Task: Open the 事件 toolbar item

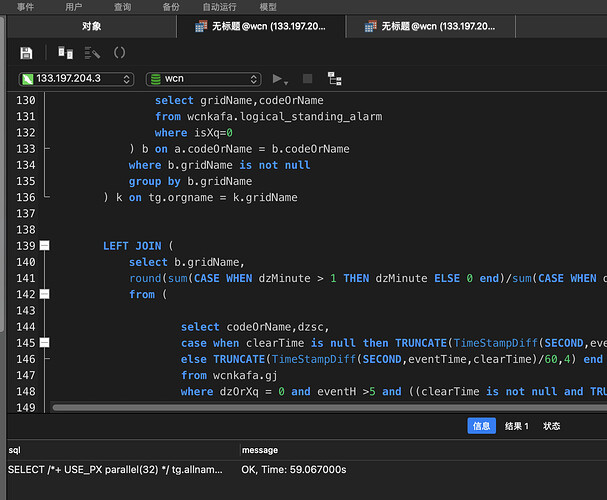Action: tap(25, 7)
